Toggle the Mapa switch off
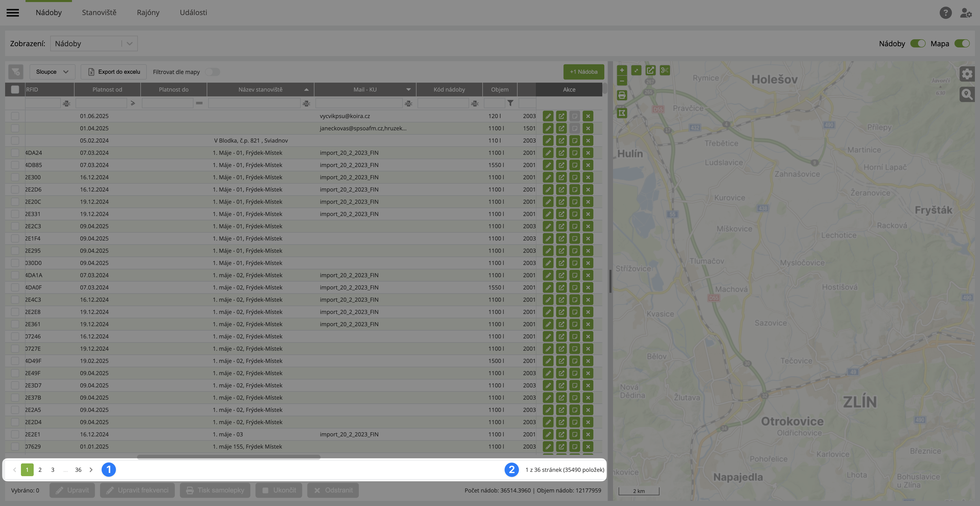 click(x=962, y=44)
